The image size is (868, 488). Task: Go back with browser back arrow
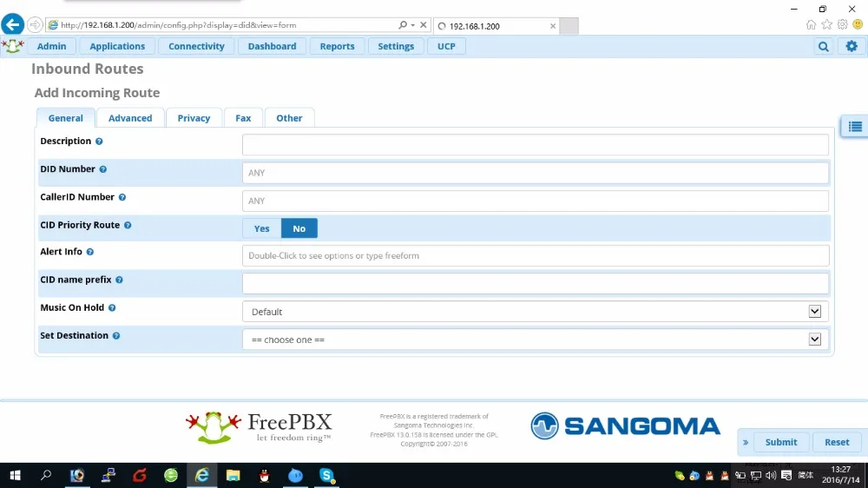pos(12,24)
